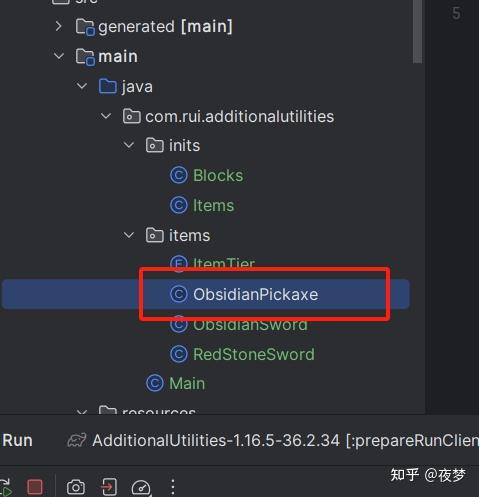Collapse the items package

[x=129, y=235]
